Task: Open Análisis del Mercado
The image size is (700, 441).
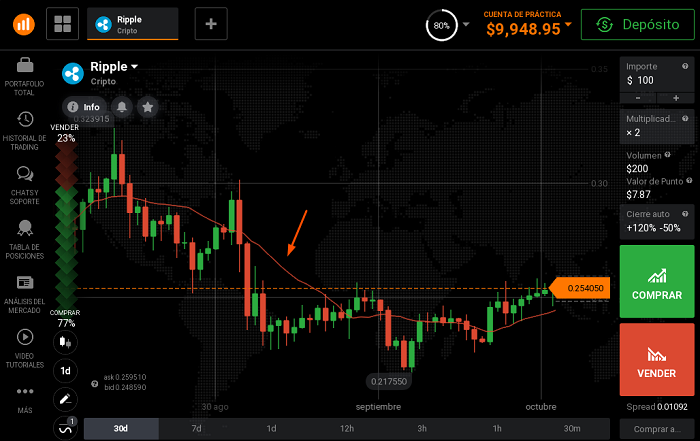Action: pos(25,295)
